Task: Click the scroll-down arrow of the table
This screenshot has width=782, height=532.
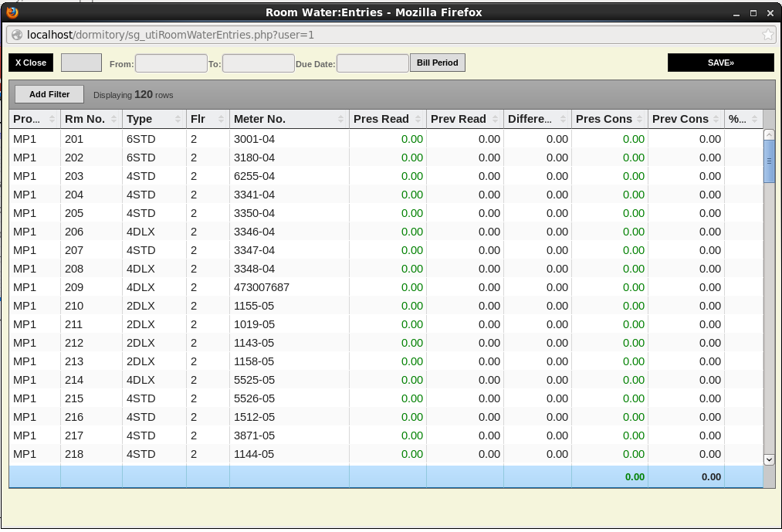Action: coord(768,459)
